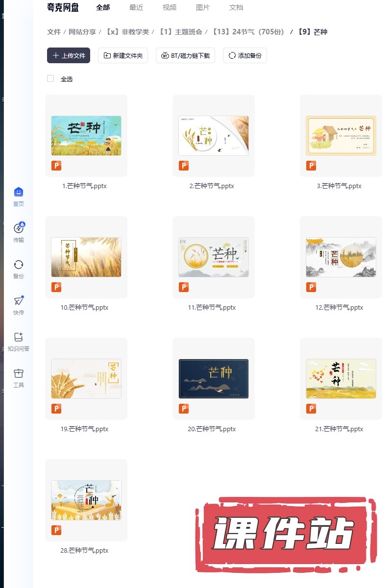Click the PowerPoint icon on 1.芒种节气.pptx
The image size is (392, 588).
point(56,166)
